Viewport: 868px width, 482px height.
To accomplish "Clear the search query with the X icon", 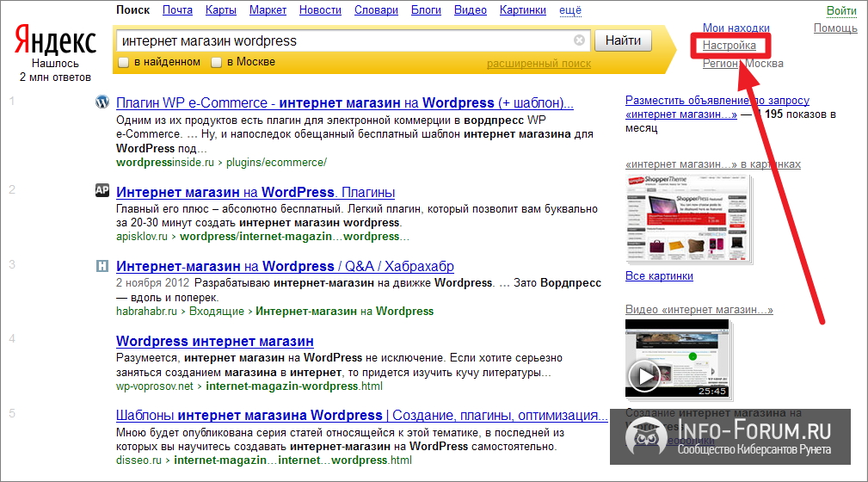I will click(579, 40).
